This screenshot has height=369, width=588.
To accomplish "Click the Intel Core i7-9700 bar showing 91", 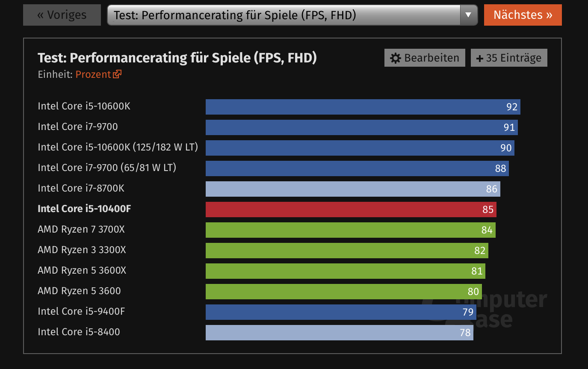I will 361,127.
